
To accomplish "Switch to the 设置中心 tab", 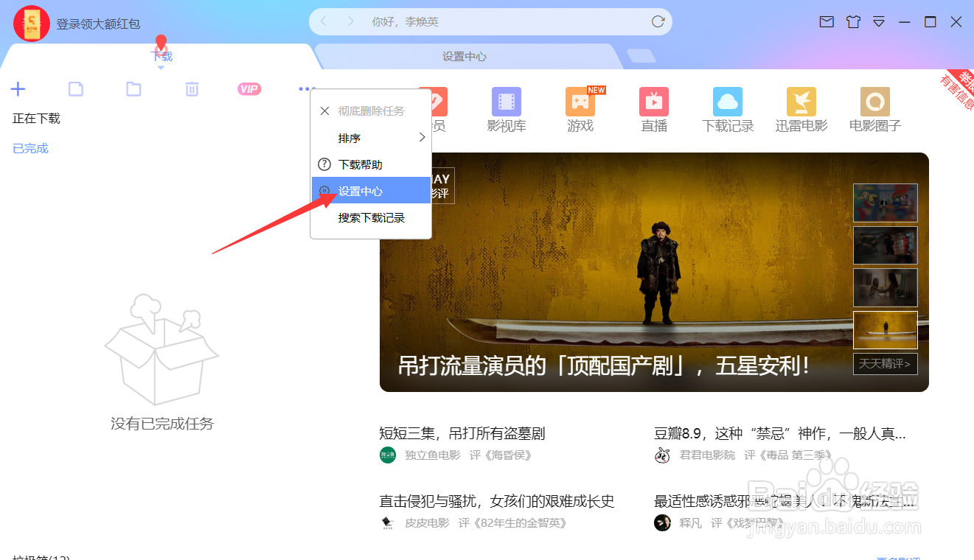I will click(x=465, y=57).
